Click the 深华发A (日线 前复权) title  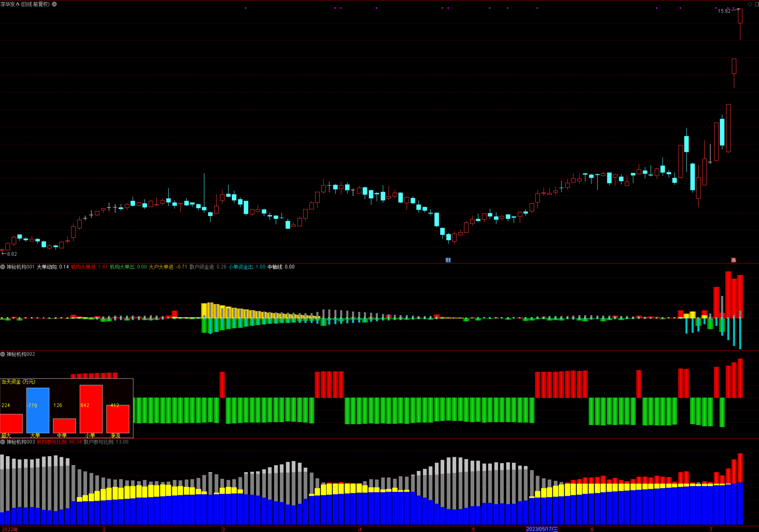click(x=25, y=4)
